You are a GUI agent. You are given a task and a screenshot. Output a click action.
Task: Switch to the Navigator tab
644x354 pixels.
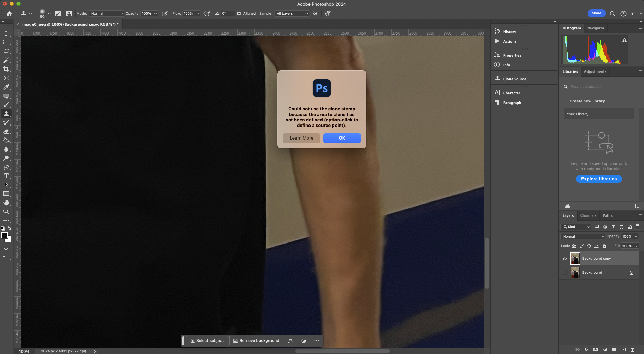[x=595, y=28]
